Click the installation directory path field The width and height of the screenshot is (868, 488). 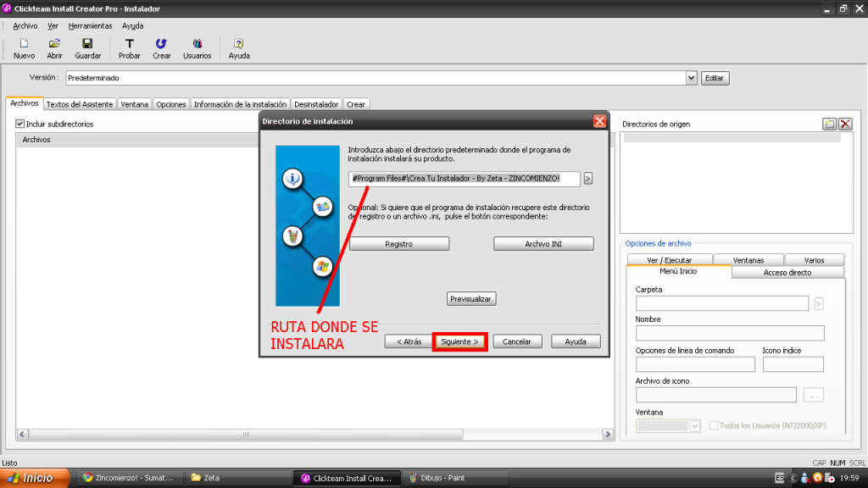click(464, 178)
